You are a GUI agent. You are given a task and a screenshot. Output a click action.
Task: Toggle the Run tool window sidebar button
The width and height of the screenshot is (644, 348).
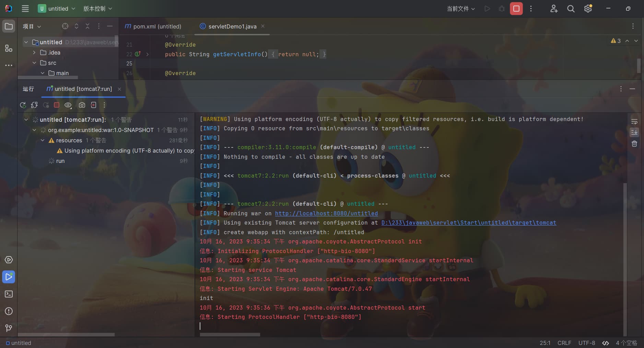coord(9,277)
